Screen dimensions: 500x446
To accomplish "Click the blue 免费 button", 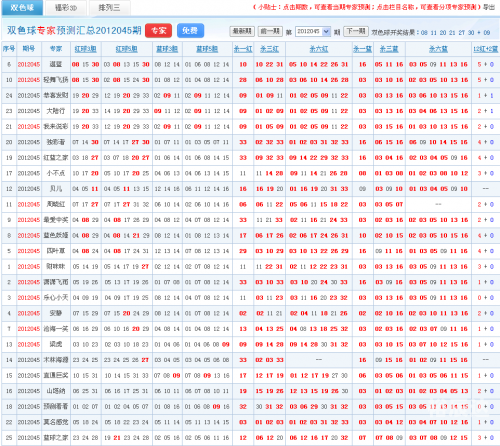I will pos(190,31).
